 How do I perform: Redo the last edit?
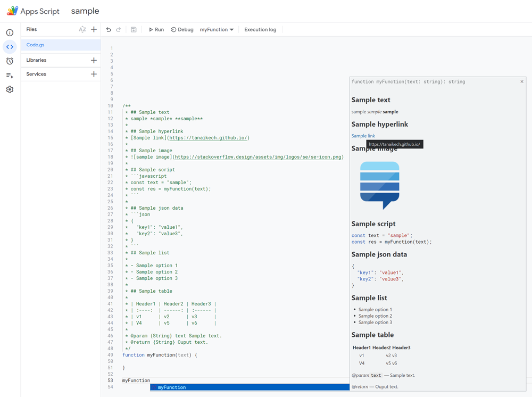click(119, 29)
